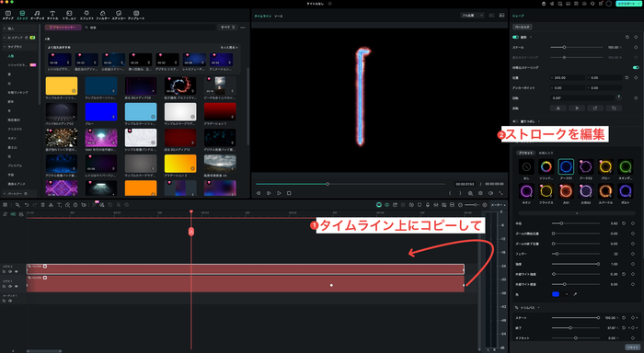
Task: Mute the audio track 1
Action: point(10,301)
